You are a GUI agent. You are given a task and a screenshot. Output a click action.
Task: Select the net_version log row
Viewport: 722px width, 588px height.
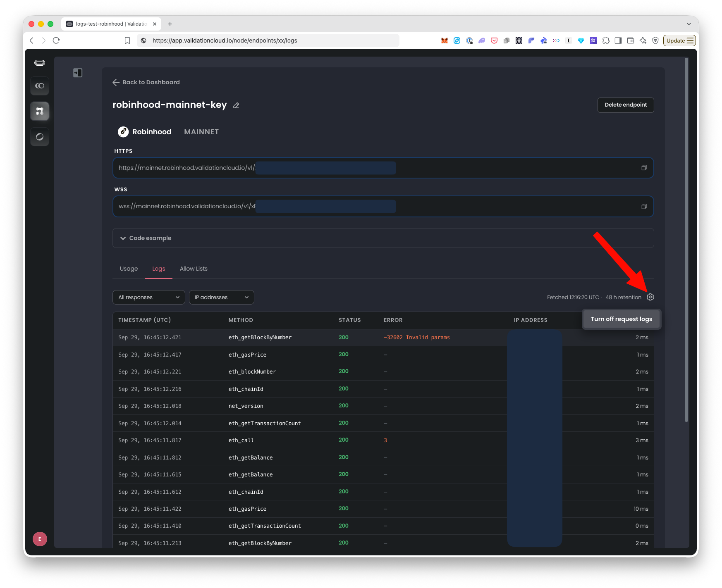[x=383, y=406]
